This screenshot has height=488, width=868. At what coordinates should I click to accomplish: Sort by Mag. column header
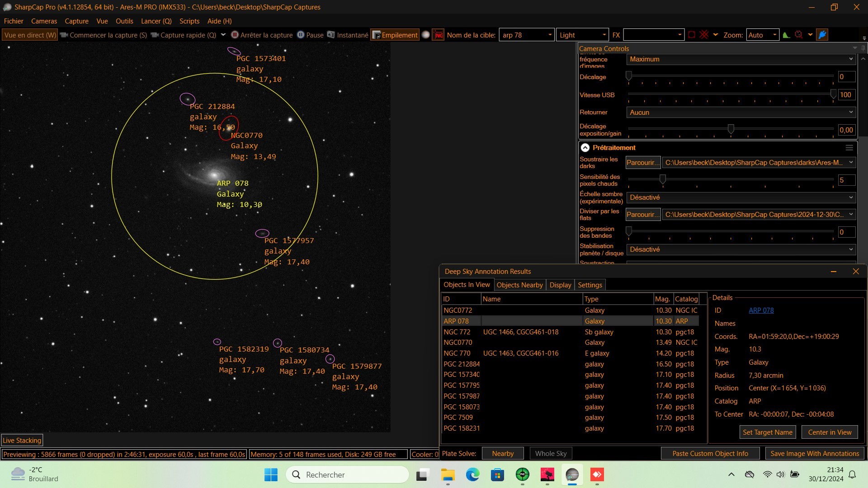(663, 299)
